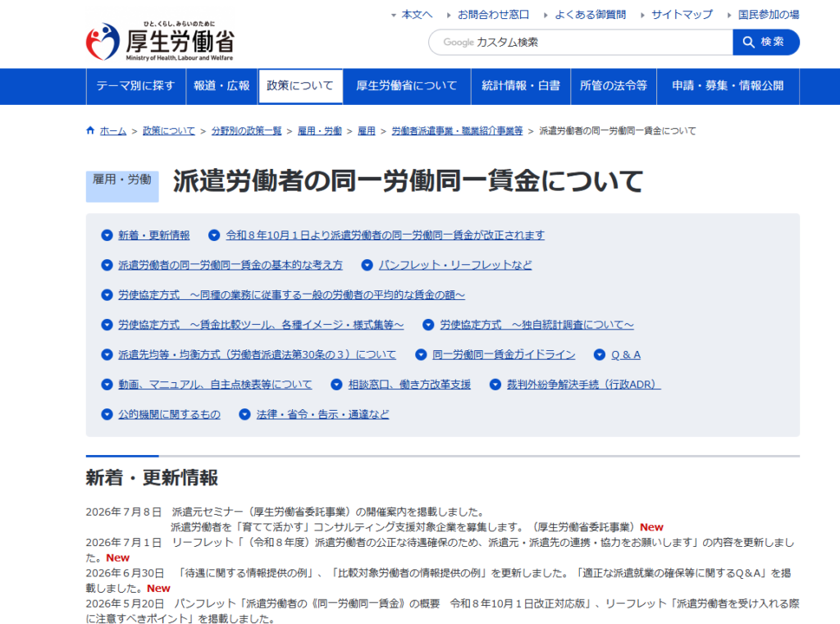Open よくある御質問 link
Image resolution: width=840 pixels, height=624 pixels.
[591, 15]
